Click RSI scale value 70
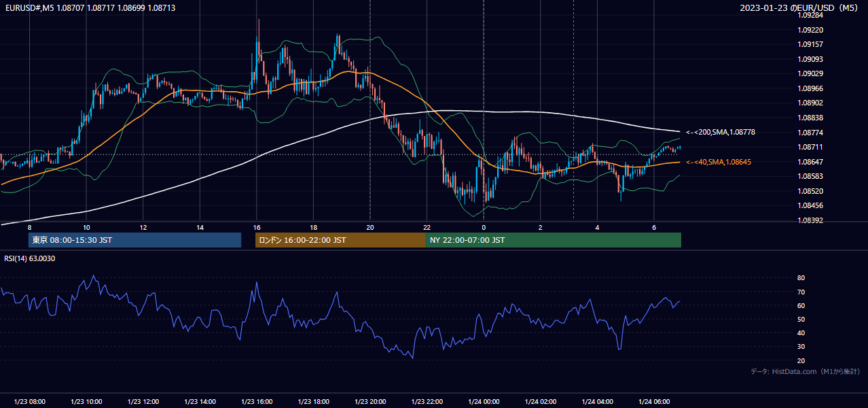Viewport: 868px width, 408px height. pyautogui.click(x=801, y=292)
